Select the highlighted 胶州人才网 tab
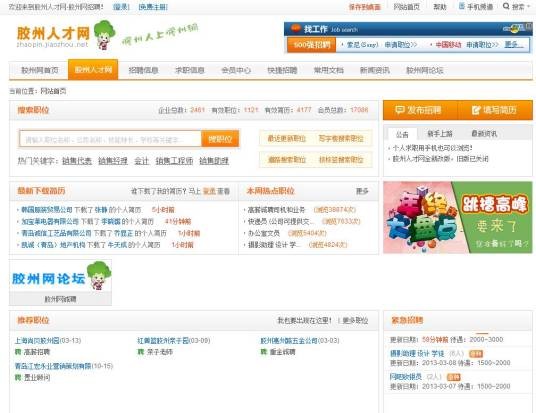The image size is (536, 413). pyautogui.click(x=93, y=69)
